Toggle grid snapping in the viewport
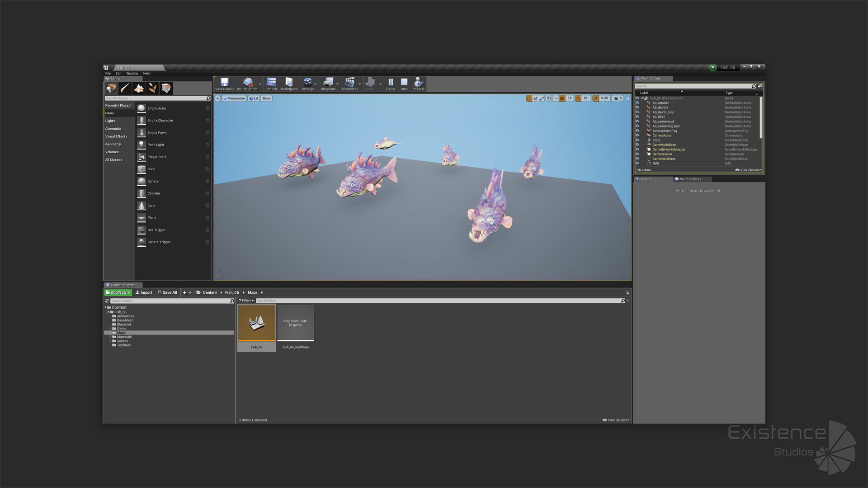Image resolution: width=868 pixels, height=488 pixels. click(562, 99)
